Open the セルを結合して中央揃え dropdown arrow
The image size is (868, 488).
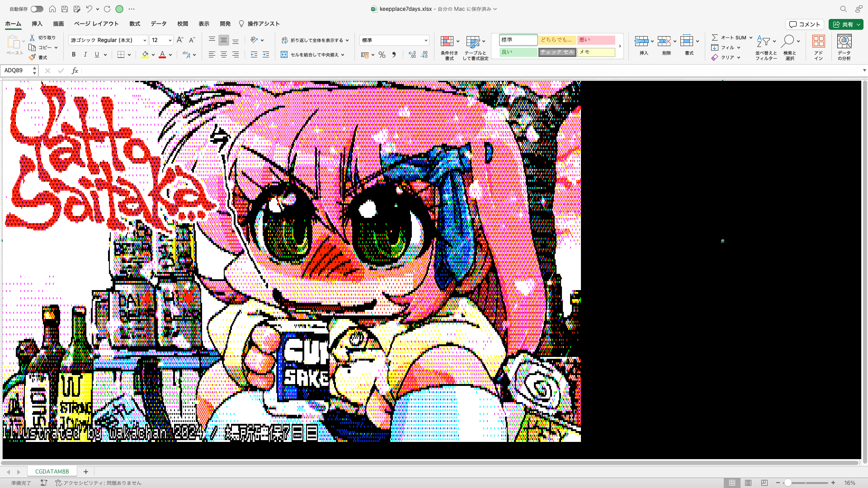(x=343, y=55)
